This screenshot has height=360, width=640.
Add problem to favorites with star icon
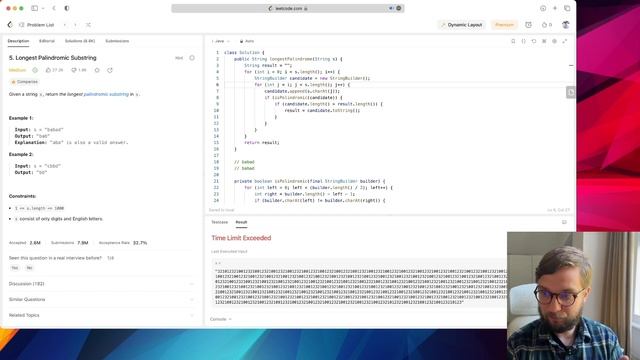click(x=97, y=70)
